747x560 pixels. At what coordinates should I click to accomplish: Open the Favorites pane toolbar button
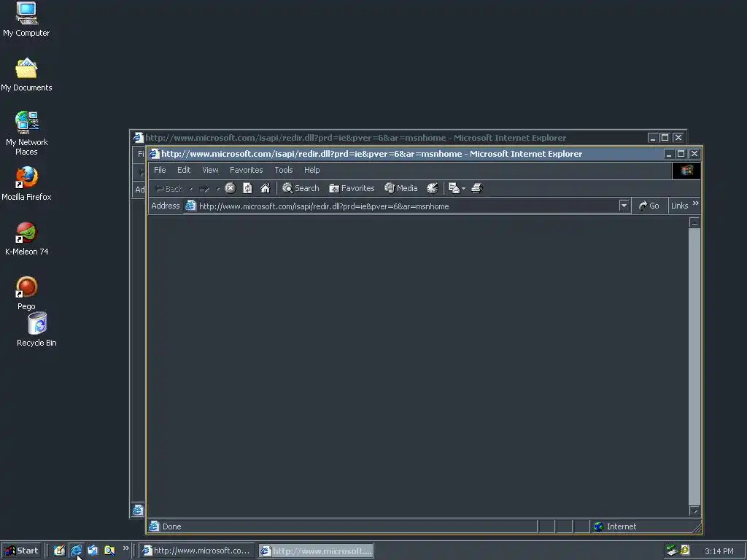point(352,188)
